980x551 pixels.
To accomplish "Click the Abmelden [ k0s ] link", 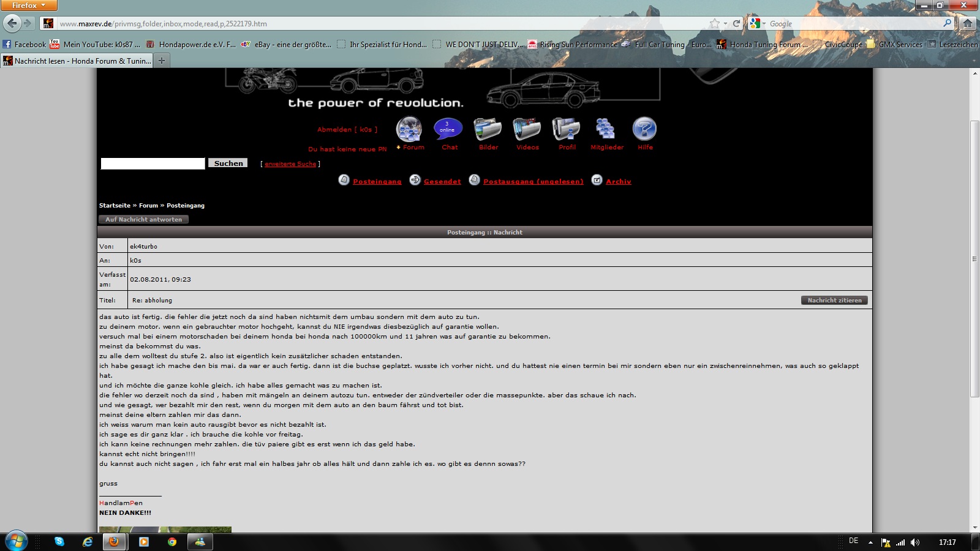I will (x=347, y=129).
